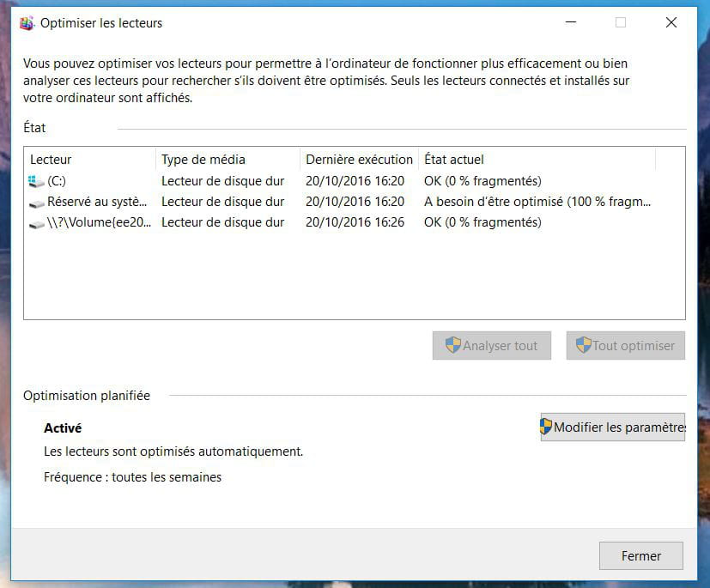Viewport: 710px width, 588px height.
Task: Click Lecteur de disque dur in the Volume{ee20 row
Action: click(222, 222)
